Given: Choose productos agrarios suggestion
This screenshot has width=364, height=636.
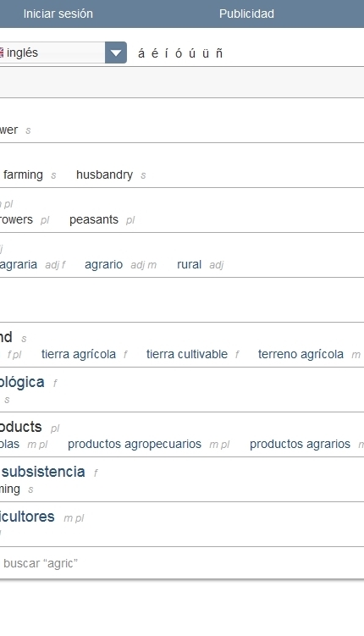Looking at the screenshot, I should [x=300, y=444].
